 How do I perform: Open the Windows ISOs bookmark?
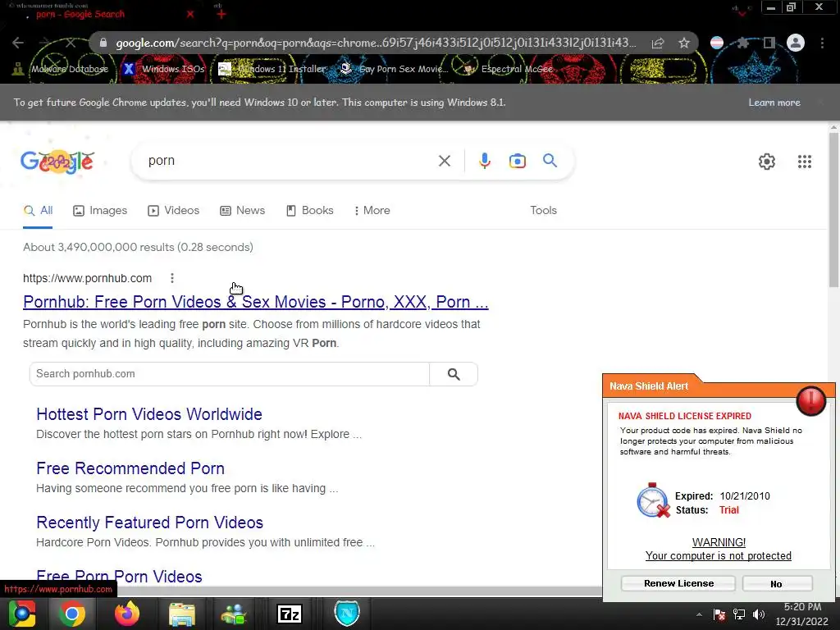click(164, 69)
